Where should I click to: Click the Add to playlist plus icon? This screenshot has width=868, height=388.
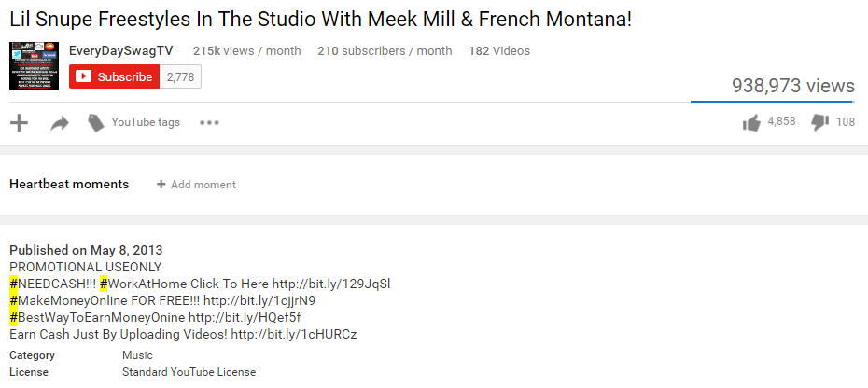tap(19, 122)
